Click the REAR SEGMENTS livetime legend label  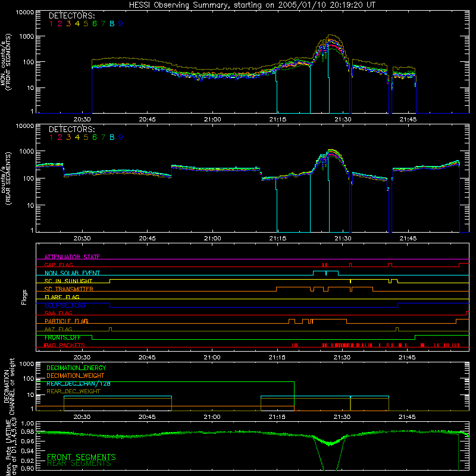tap(79, 464)
